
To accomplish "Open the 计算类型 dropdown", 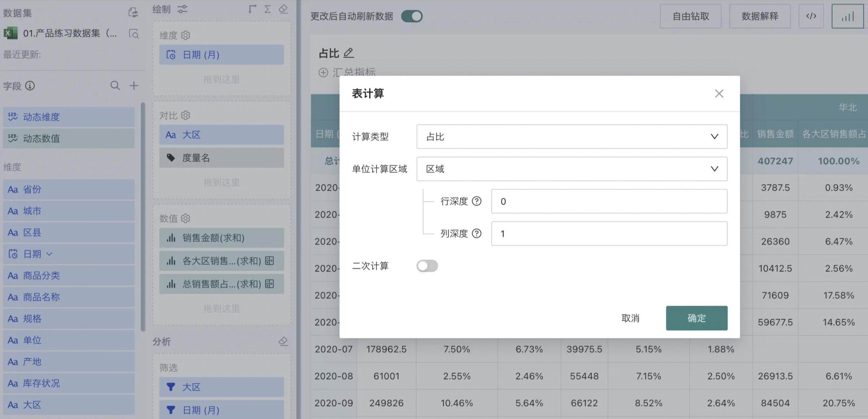I will (x=571, y=136).
